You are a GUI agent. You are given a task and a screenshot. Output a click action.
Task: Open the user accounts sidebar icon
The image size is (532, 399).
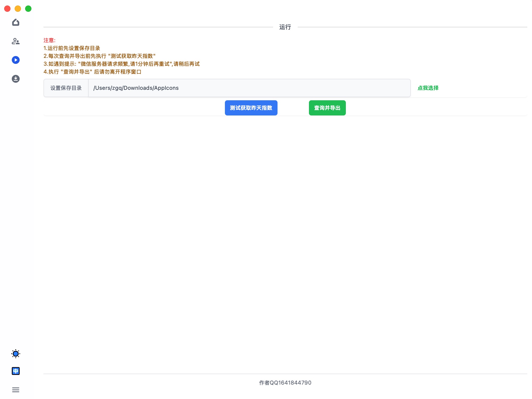pos(16,41)
